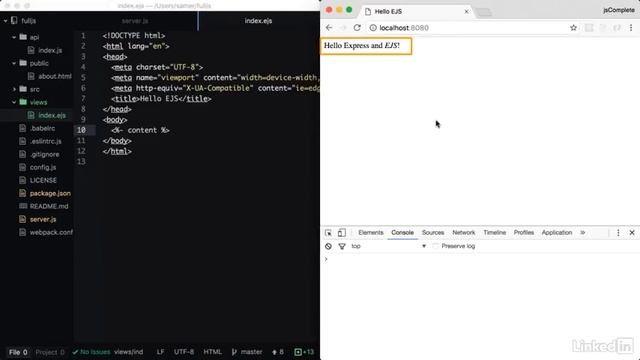Reload the localhost page

point(357,28)
